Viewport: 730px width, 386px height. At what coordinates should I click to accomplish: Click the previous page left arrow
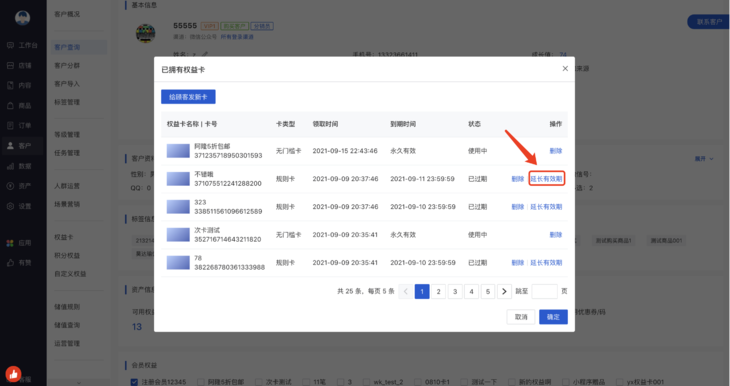click(406, 291)
